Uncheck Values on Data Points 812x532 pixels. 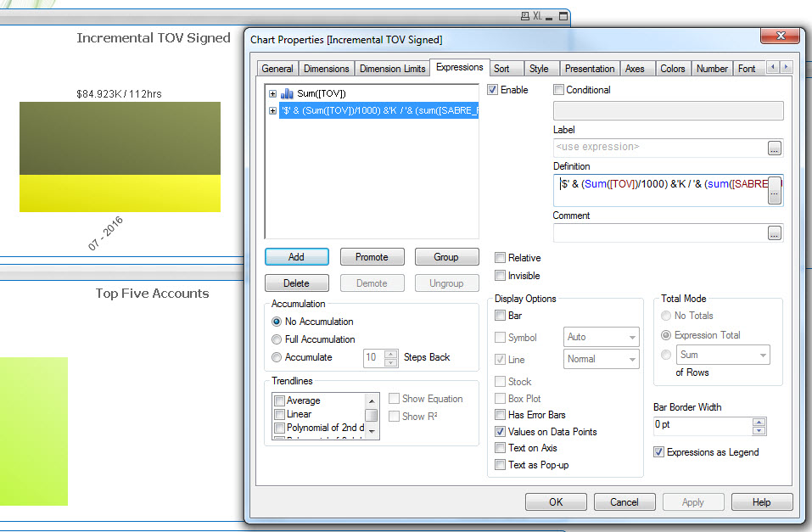[x=500, y=431]
